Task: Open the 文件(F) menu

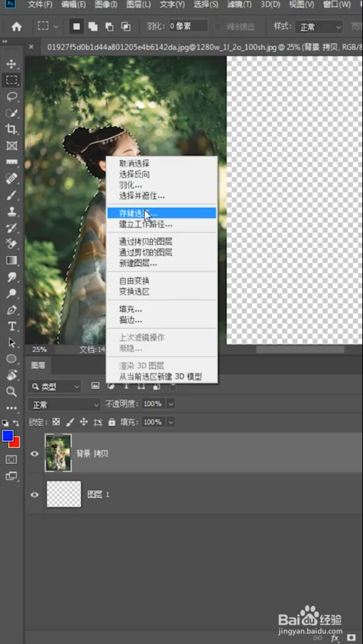Action: [x=40, y=5]
